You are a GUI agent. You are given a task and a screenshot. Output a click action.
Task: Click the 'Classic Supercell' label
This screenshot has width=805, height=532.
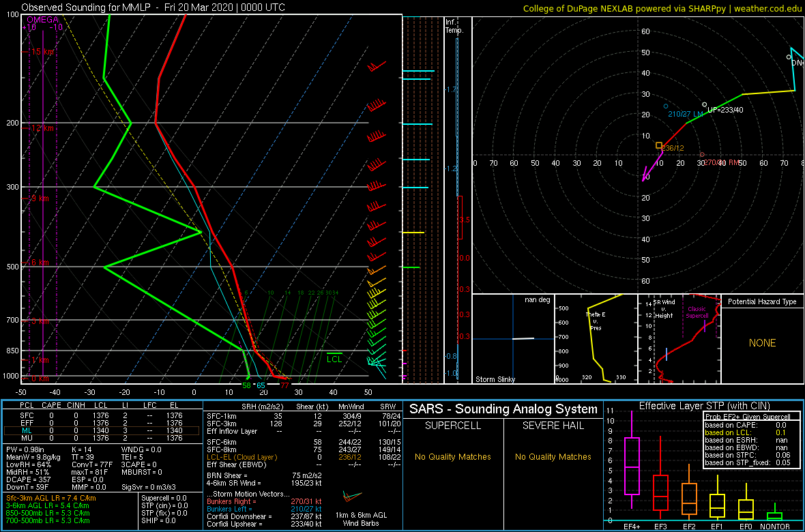pos(698,313)
